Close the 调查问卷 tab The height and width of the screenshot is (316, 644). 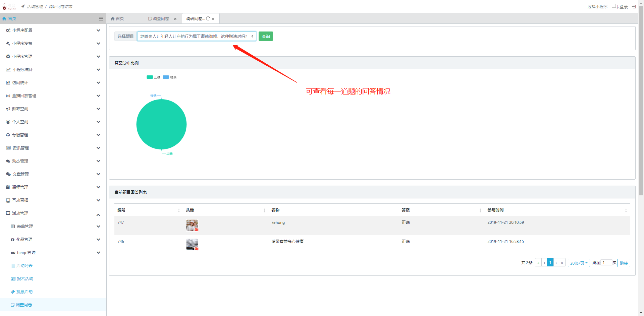tap(175, 19)
